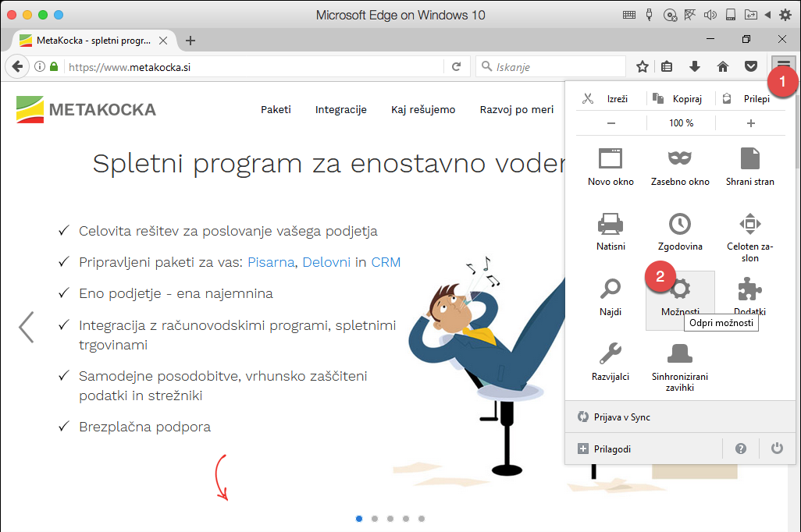Image resolution: width=801 pixels, height=532 pixels.
Task: Click the green padlock security icon
Action: 54,66
